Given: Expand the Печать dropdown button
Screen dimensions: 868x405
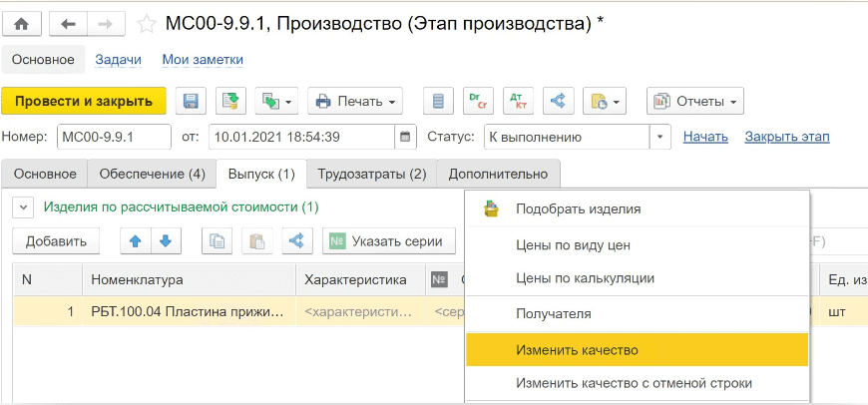Looking at the screenshot, I should click(354, 101).
